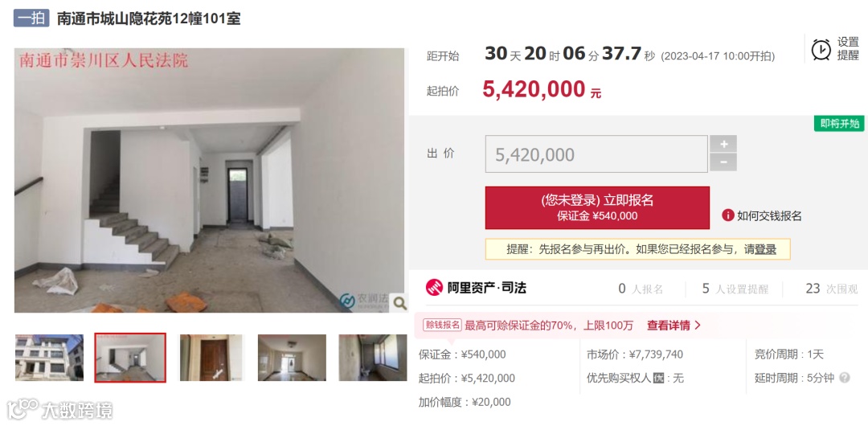Viewport: 868px width, 426px height.
Task: Open the 登录 login link
Action: coord(766,249)
